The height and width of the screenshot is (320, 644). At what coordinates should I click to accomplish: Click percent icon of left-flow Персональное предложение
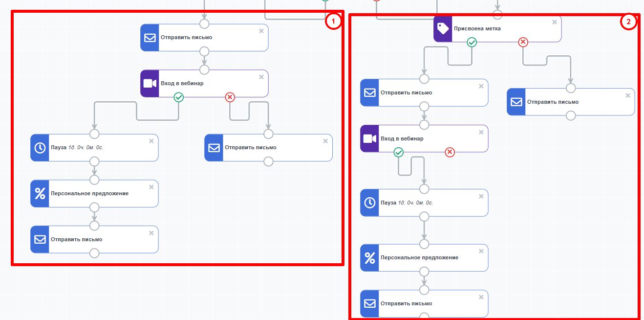pyautogui.click(x=40, y=193)
